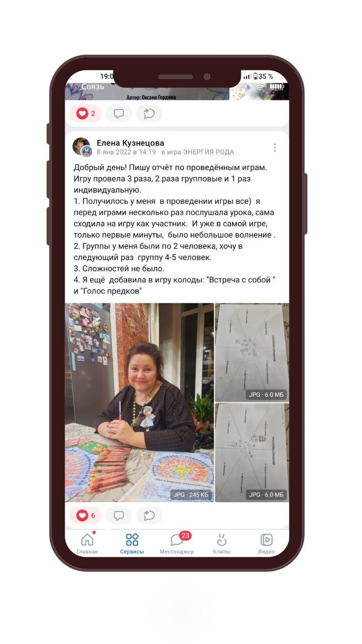Open the three-dot post options menu
The height and width of the screenshot is (644, 362).
pyautogui.click(x=275, y=147)
